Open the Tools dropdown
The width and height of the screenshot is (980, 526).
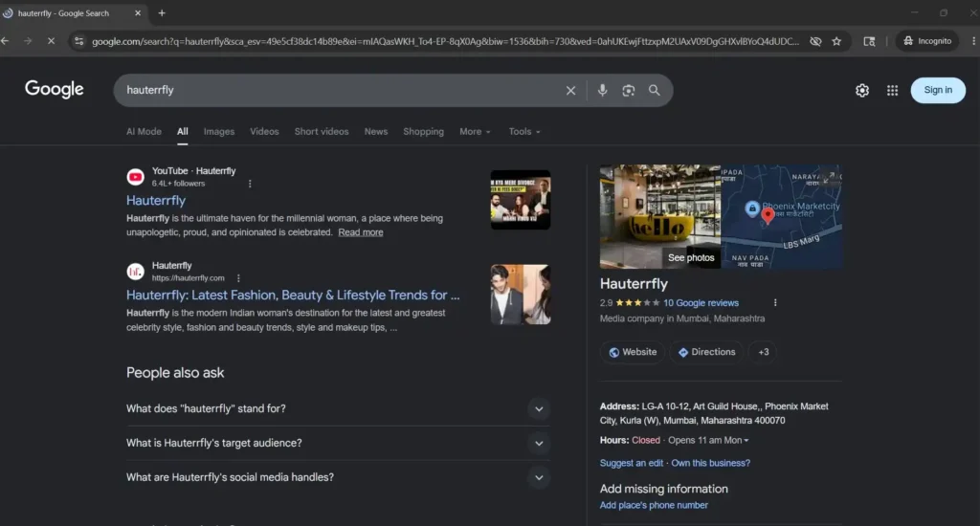524,132
